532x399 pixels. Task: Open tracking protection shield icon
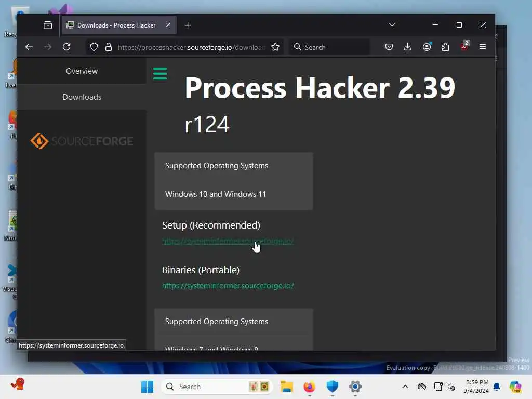[94, 47]
